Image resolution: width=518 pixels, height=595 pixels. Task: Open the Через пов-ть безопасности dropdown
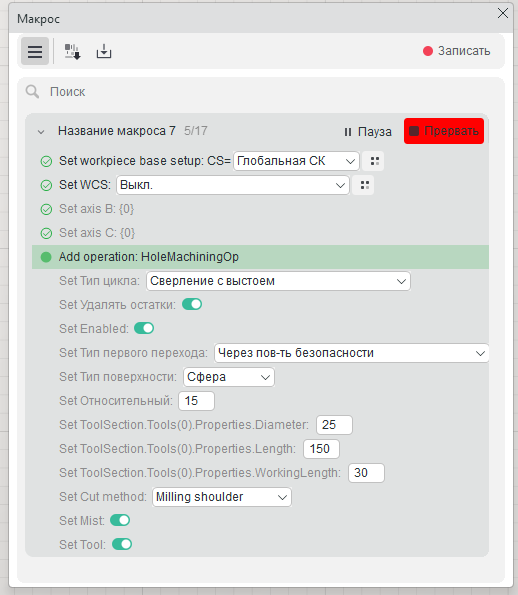tap(351, 353)
